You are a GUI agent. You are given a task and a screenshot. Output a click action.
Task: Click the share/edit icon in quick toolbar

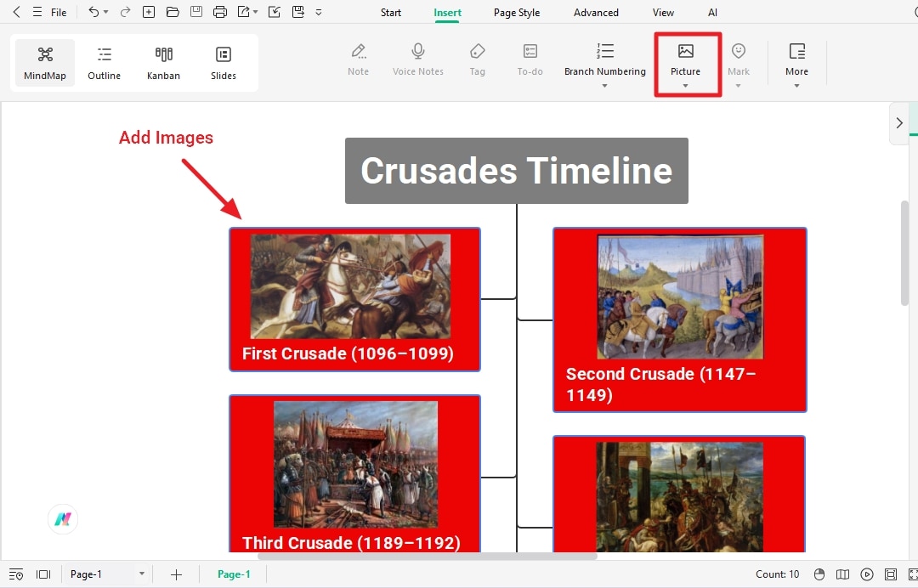coord(274,12)
